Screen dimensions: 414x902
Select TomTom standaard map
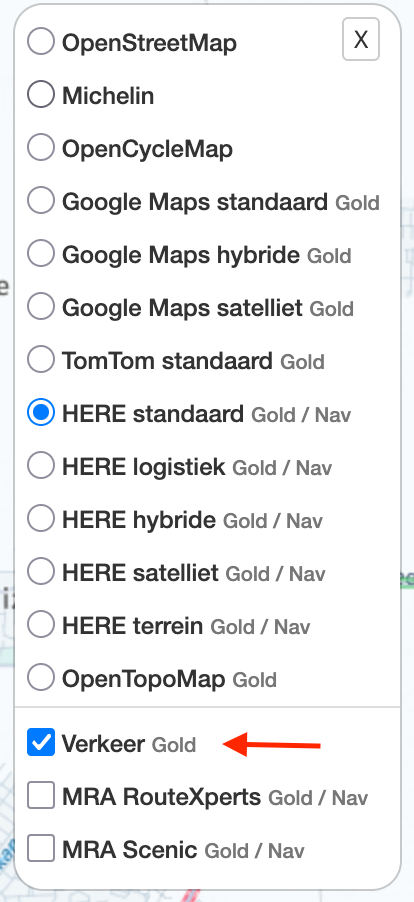click(41, 360)
